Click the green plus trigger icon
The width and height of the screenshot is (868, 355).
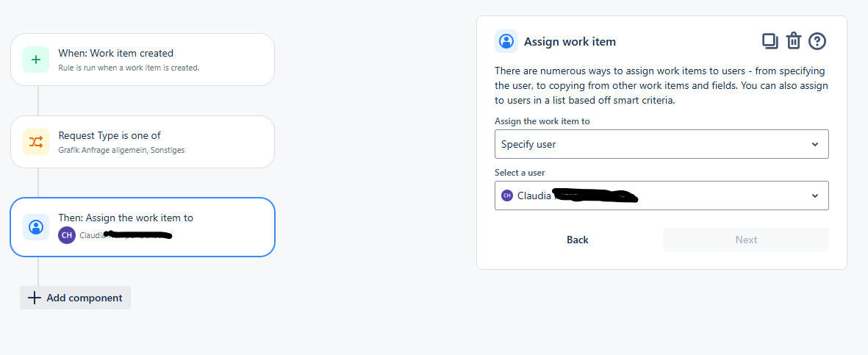(36, 60)
